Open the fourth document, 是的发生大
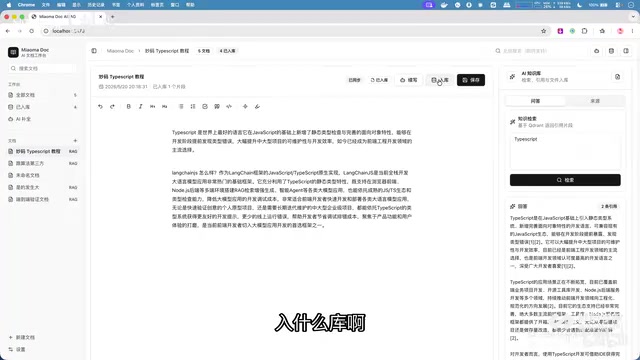 click(42, 187)
